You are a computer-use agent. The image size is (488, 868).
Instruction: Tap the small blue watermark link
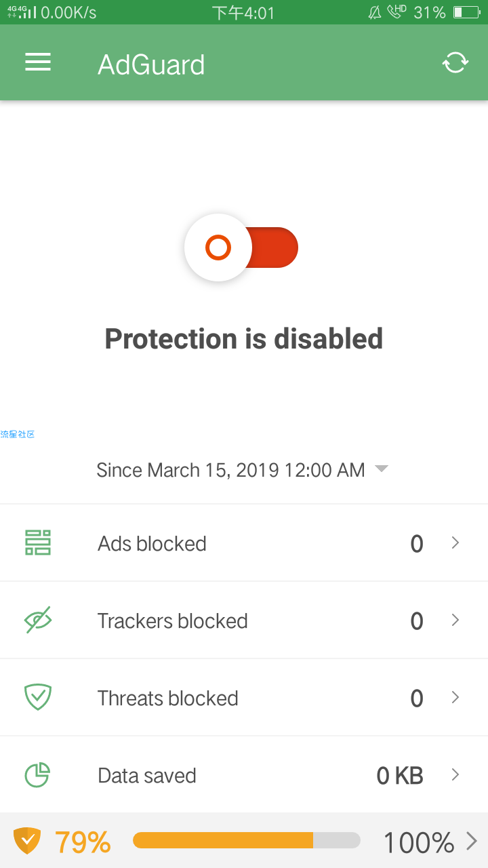tap(18, 434)
